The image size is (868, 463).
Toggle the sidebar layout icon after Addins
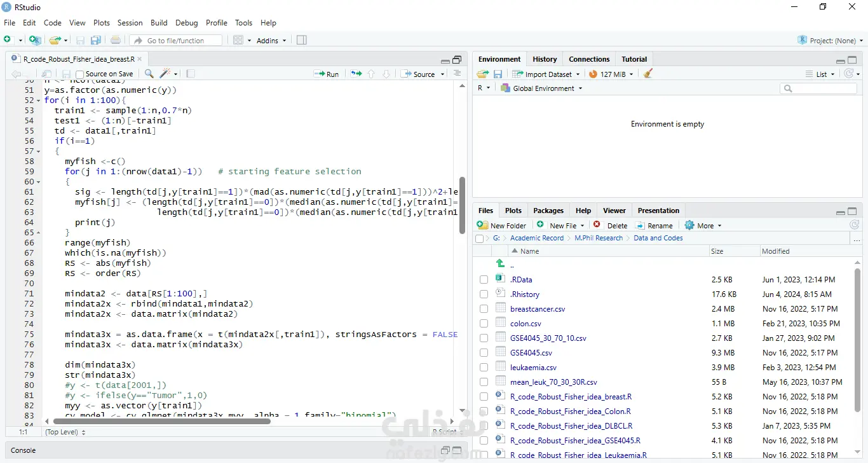point(302,40)
